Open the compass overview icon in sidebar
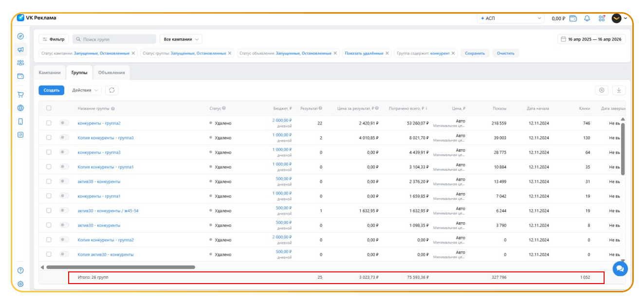Viewport: 644px width, 304px height. [x=20, y=36]
